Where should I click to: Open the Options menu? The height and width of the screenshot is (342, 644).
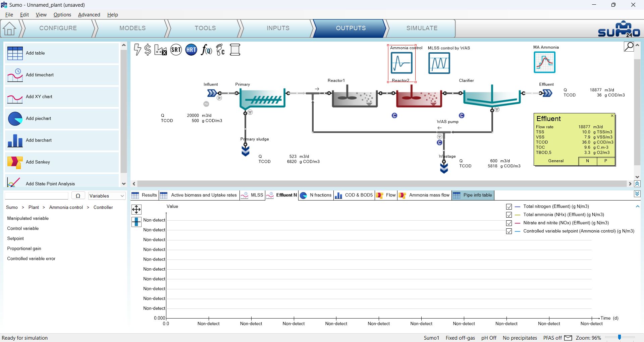62,15
